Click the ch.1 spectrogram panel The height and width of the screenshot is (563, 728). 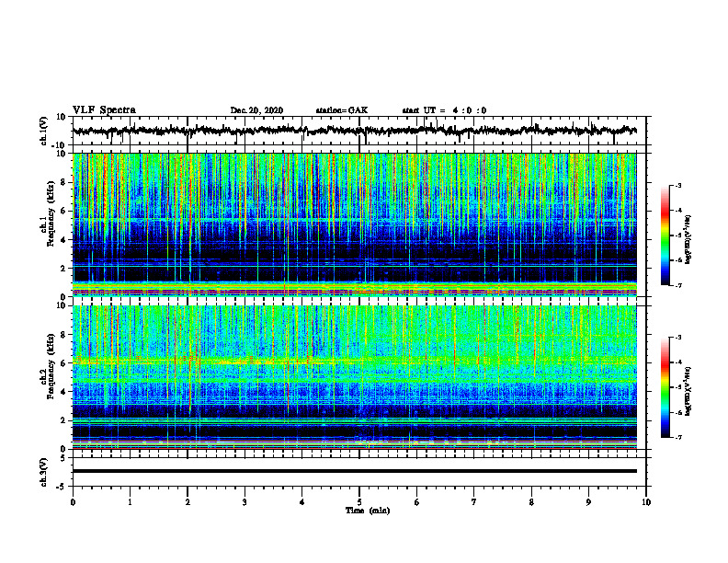354,224
